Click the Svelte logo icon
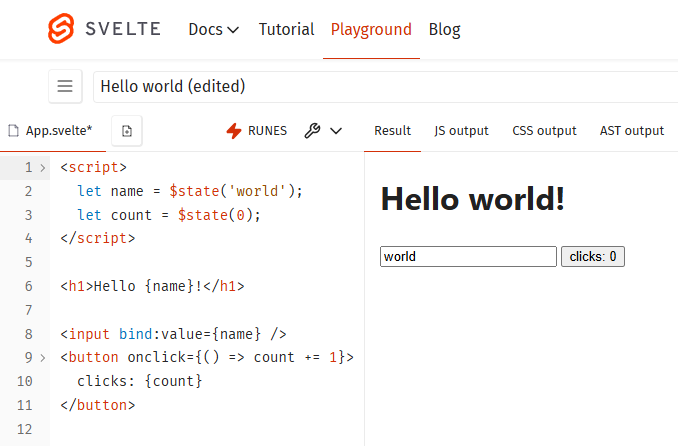 coord(61,29)
